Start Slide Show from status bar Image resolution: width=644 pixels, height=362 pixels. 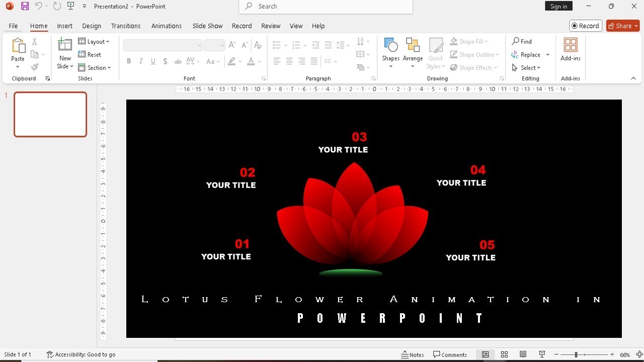pos(542,354)
